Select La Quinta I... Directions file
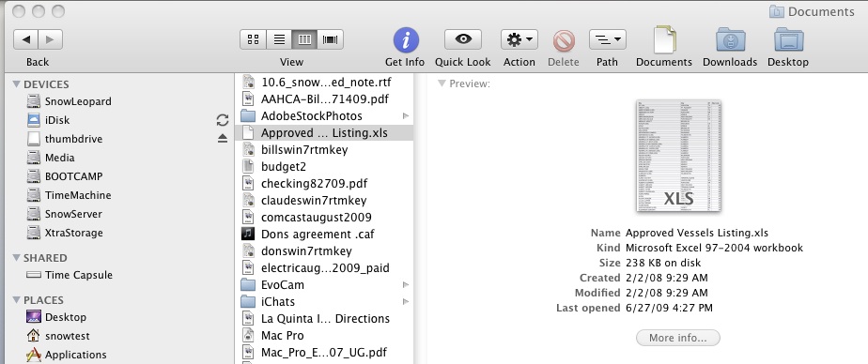Image resolution: width=868 pixels, height=364 pixels. (324, 319)
